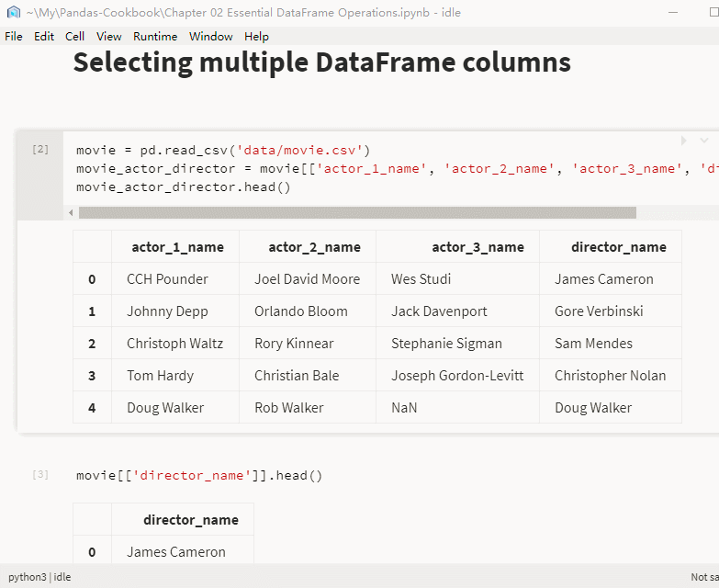
Task: Open the Edit menu
Action: pyautogui.click(x=44, y=37)
